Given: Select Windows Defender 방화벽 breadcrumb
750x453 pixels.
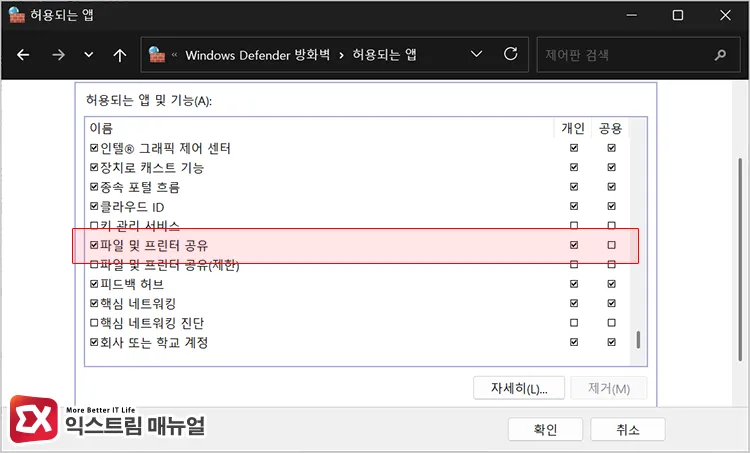Looking at the screenshot, I should [257, 55].
